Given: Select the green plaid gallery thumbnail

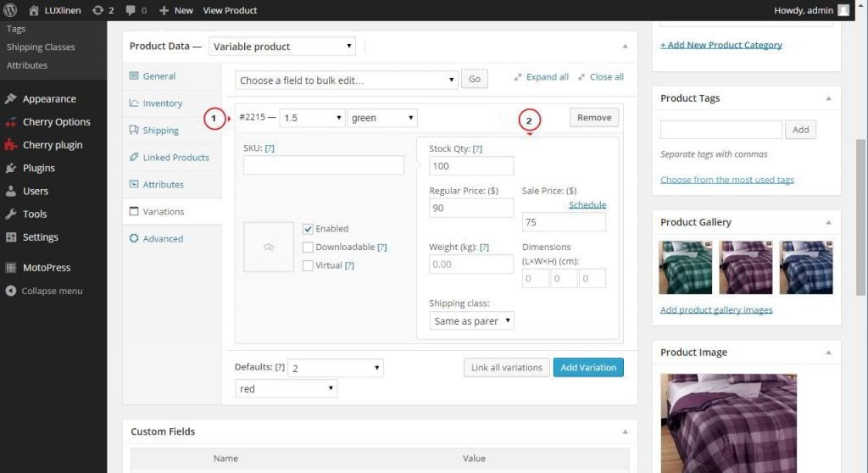Looking at the screenshot, I should click(686, 267).
